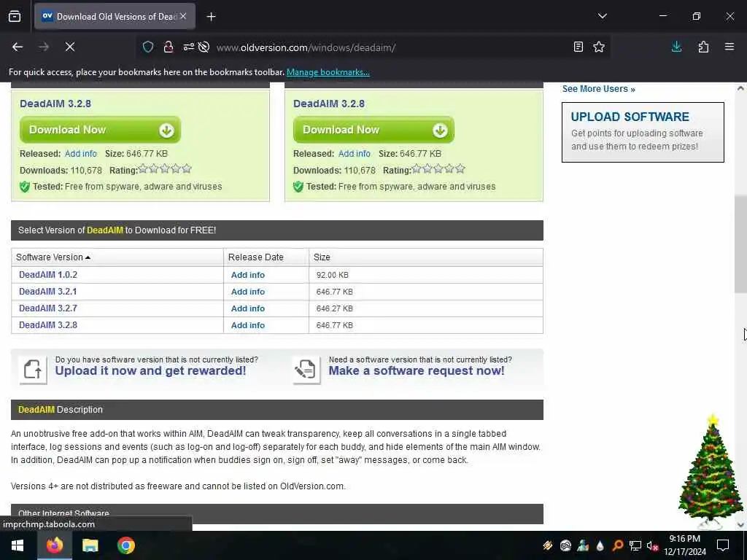The width and height of the screenshot is (747, 560).
Task: Click the scrollbar up arrow
Action: click(x=740, y=88)
